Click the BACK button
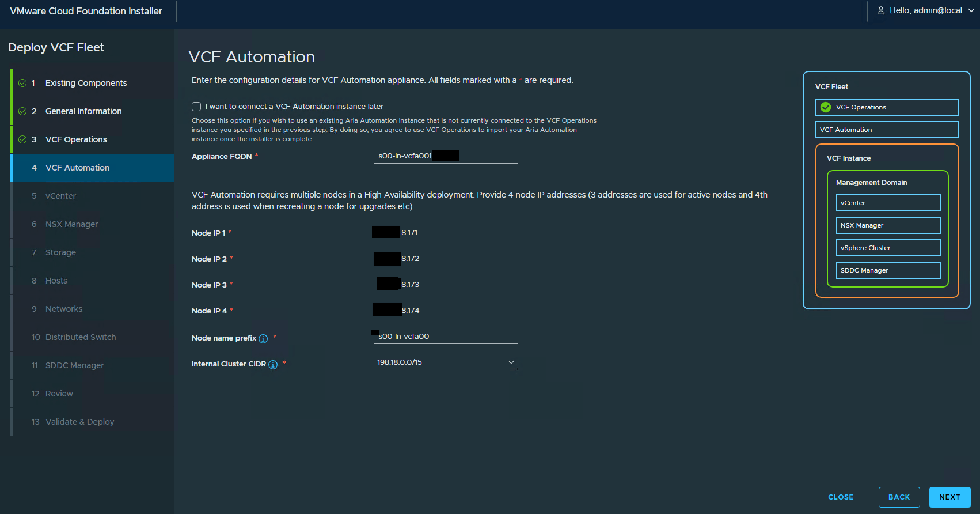 coord(899,497)
